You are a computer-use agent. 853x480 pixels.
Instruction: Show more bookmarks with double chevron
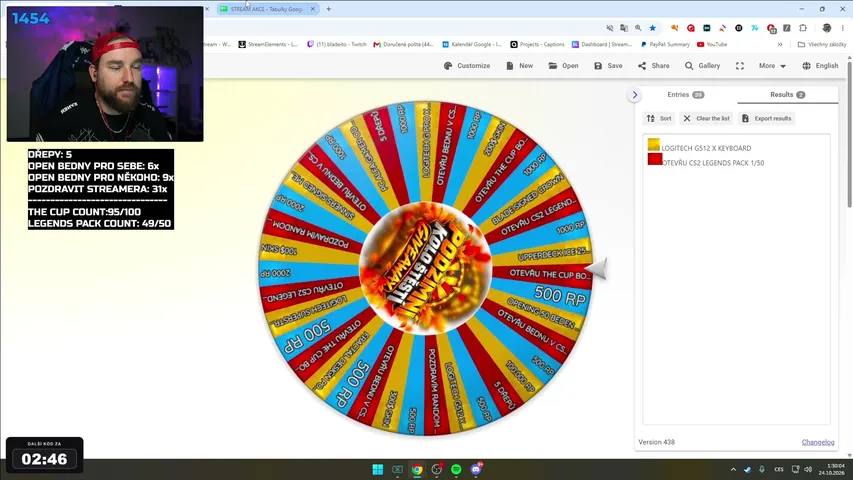[x=780, y=45]
